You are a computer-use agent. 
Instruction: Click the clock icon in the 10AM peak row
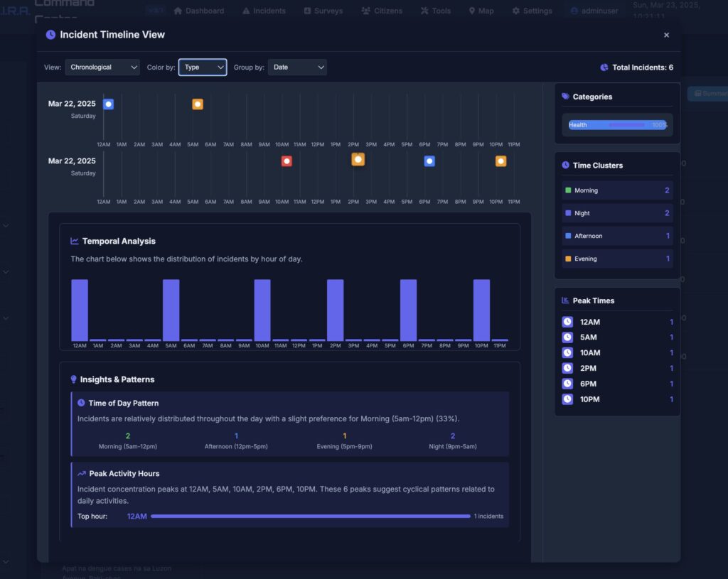567,352
